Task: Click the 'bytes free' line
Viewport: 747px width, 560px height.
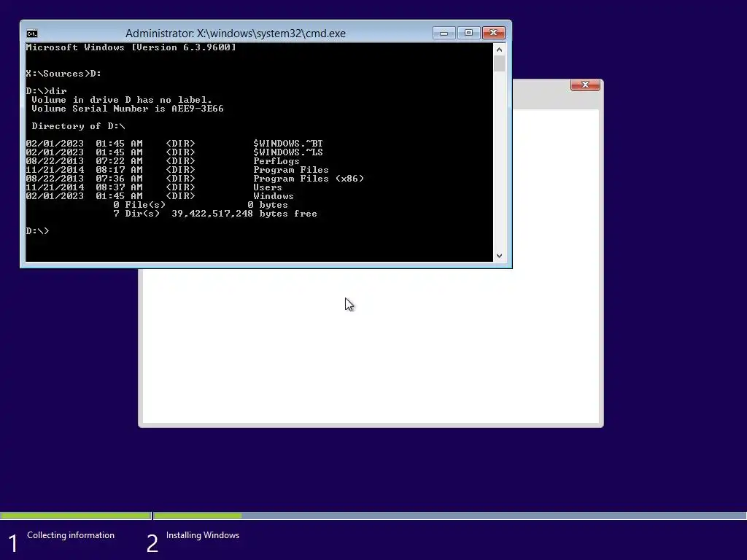Action: pyautogui.click(x=215, y=214)
